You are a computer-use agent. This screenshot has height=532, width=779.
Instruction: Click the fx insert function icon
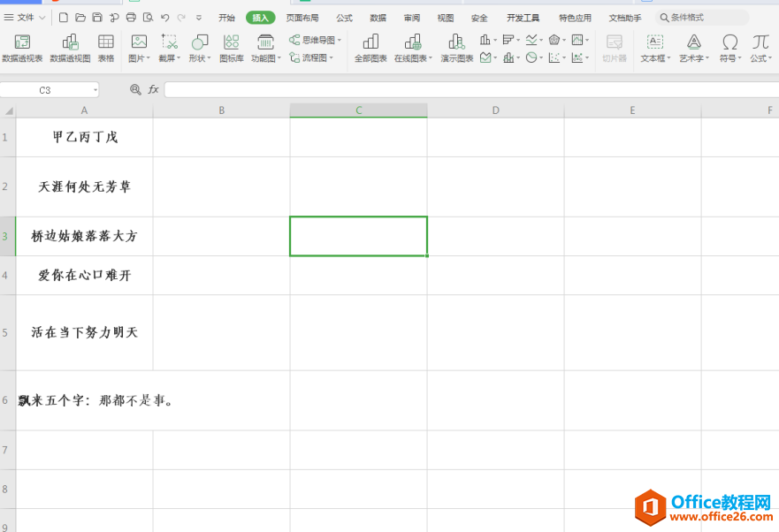pyautogui.click(x=153, y=89)
